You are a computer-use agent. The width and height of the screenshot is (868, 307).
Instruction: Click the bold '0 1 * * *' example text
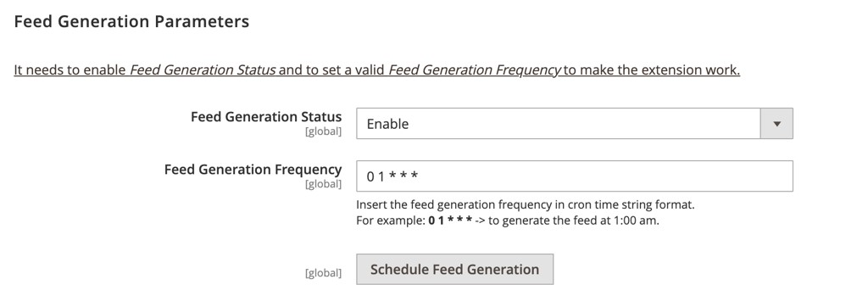tap(451, 220)
